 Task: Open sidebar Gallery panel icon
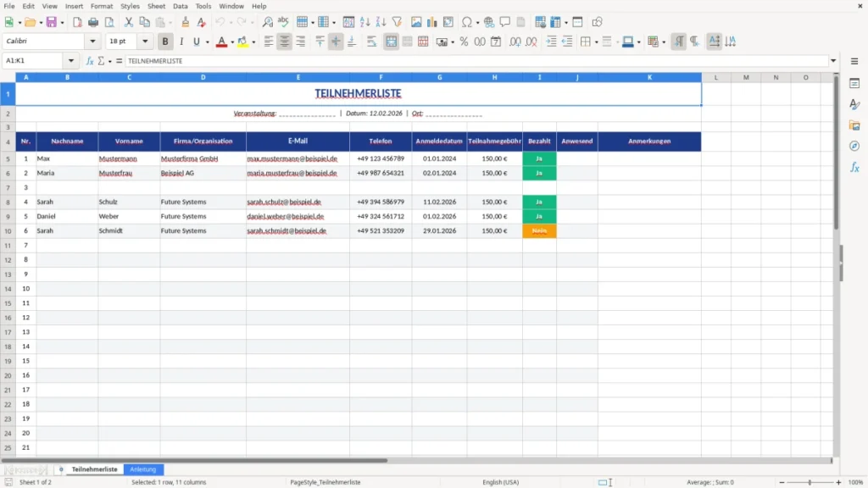(x=854, y=125)
